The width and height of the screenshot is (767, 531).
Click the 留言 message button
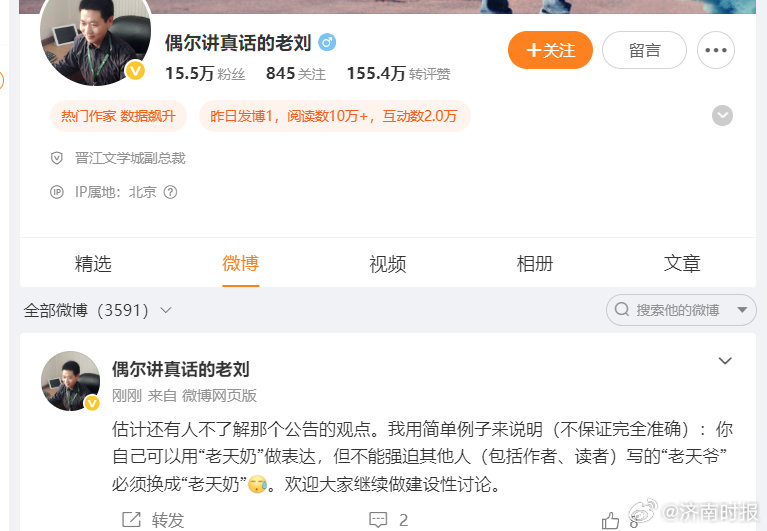(x=644, y=50)
